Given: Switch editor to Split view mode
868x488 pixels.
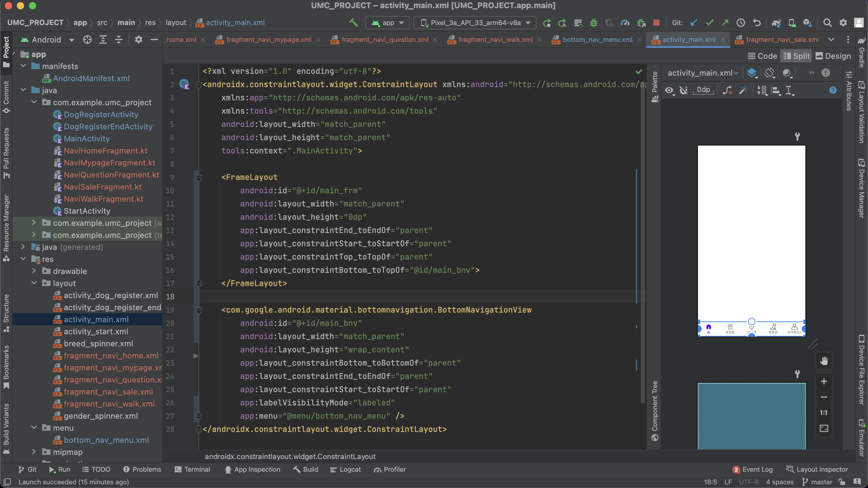Looking at the screenshot, I should (x=797, y=56).
